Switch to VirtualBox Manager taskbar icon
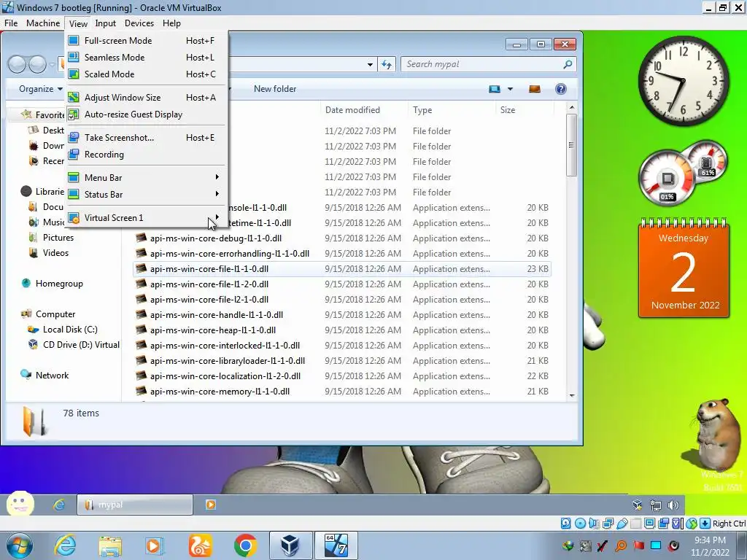Viewport: 747px width, 560px height. click(x=290, y=545)
